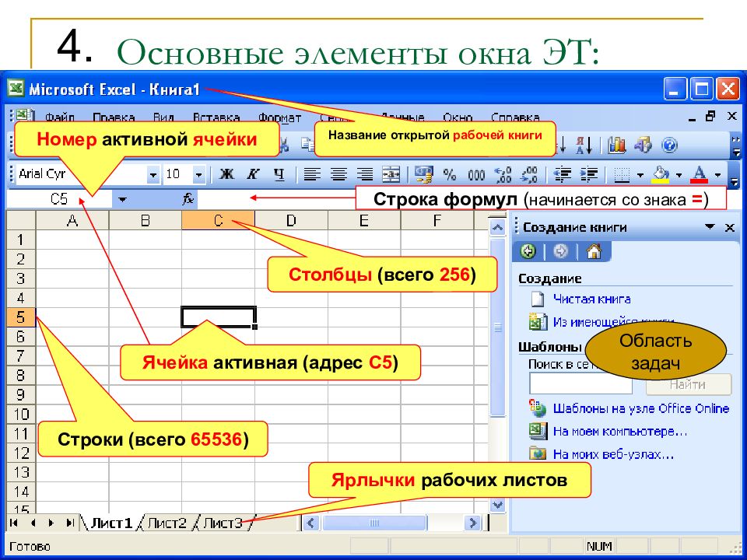Screen dimensions: 747x560
Task: Close the Создание книги task pane
Action: tap(730, 227)
